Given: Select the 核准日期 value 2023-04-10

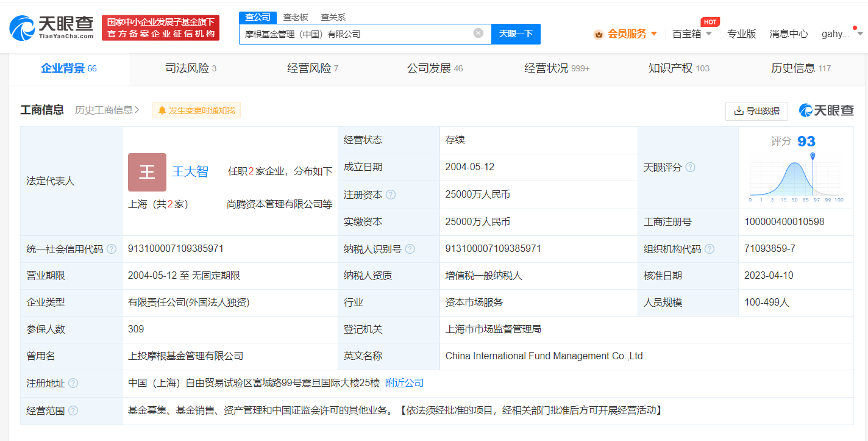Looking at the screenshot, I should click(x=769, y=276).
